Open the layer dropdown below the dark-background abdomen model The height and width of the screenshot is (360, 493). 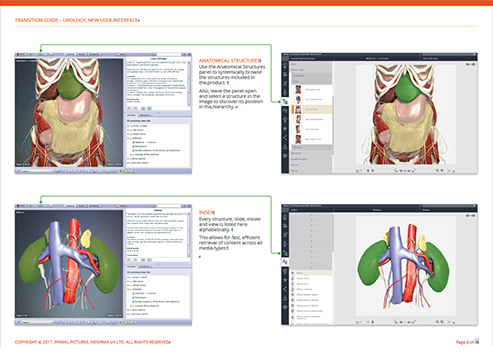click(x=37, y=171)
